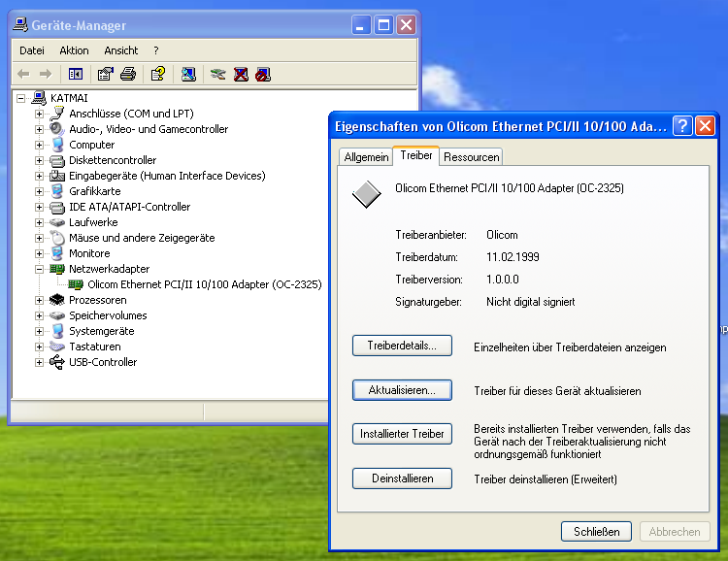Screen dimensions: 728x561
Task: Click the text Nicht digital signiert
Action: (531, 302)
